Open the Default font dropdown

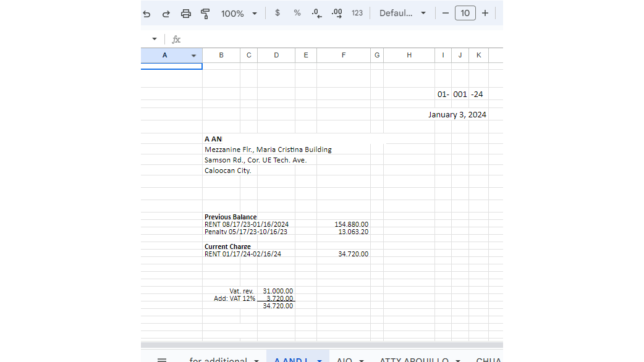point(402,13)
